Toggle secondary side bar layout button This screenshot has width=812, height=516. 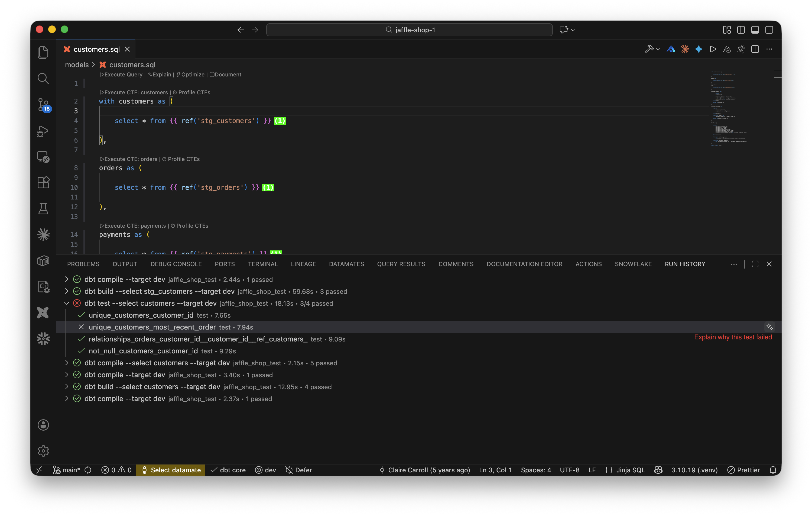tap(769, 30)
